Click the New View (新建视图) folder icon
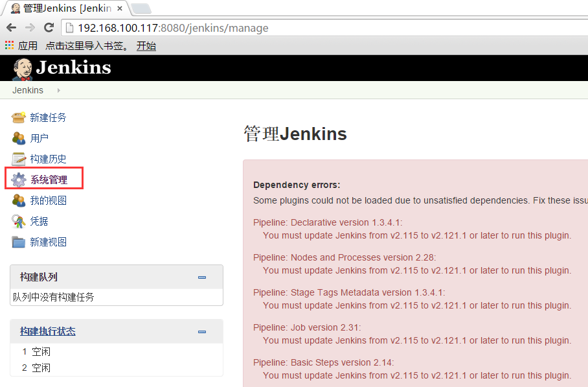Viewport: 588px width, 387px height. click(18, 242)
